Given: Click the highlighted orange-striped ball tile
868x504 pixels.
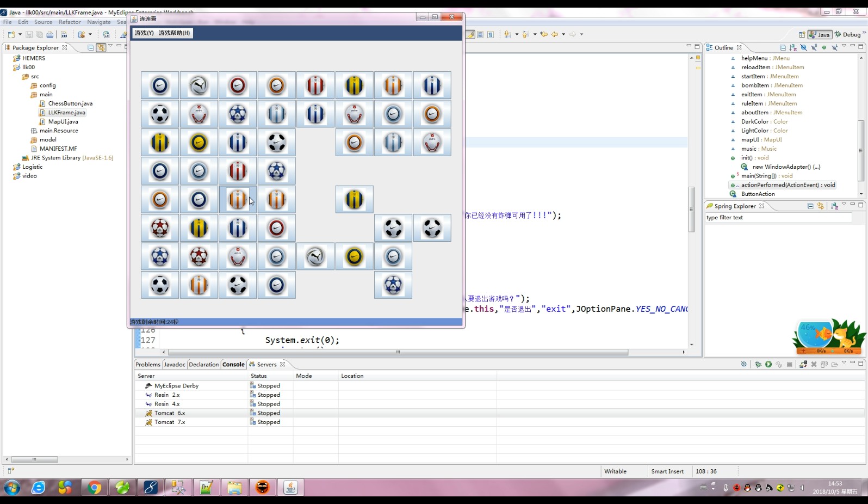Looking at the screenshot, I should [238, 199].
